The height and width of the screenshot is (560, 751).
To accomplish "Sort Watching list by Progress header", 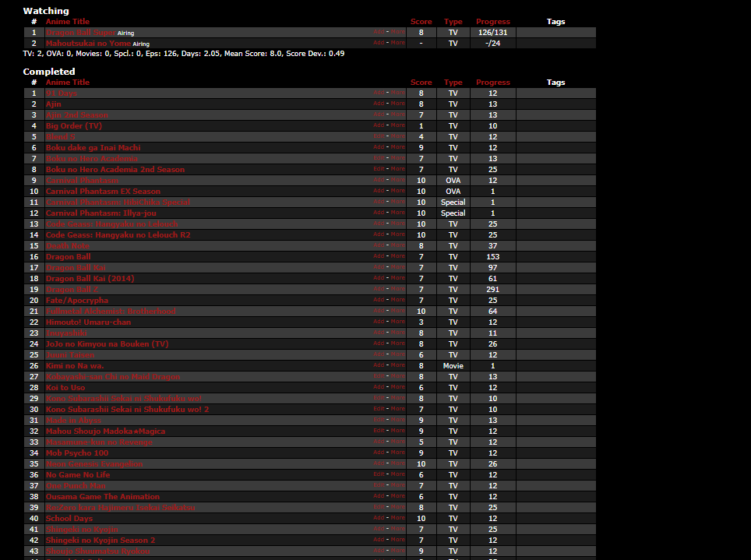I will [x=493, y=22].
